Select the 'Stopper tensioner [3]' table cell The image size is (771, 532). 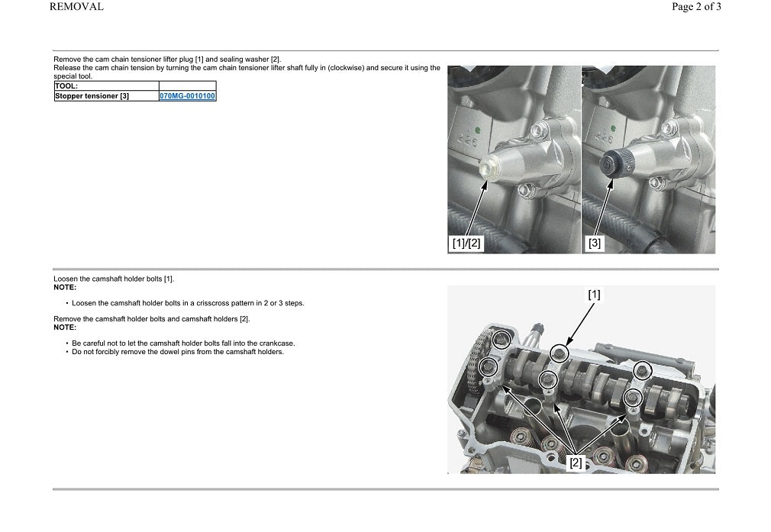(x=106, y=96)
